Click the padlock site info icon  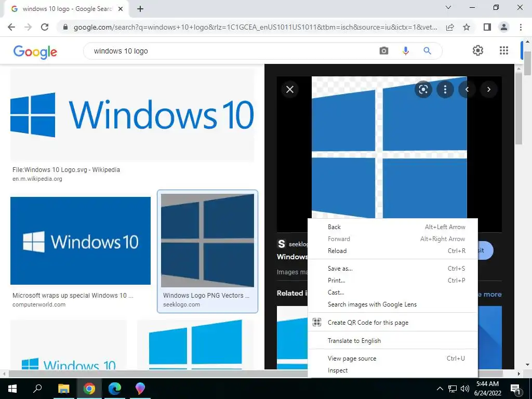pos(65,27)
